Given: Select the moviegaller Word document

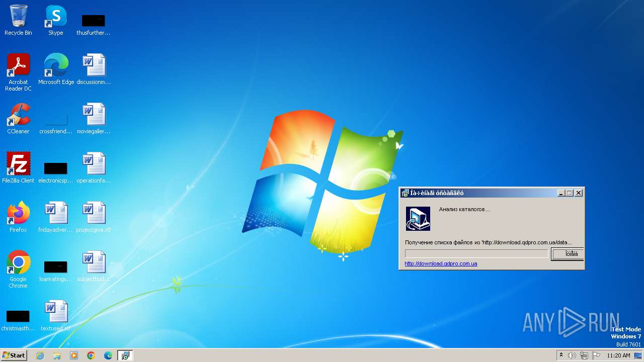Looking at the screenshot, I should pos(94,119).
